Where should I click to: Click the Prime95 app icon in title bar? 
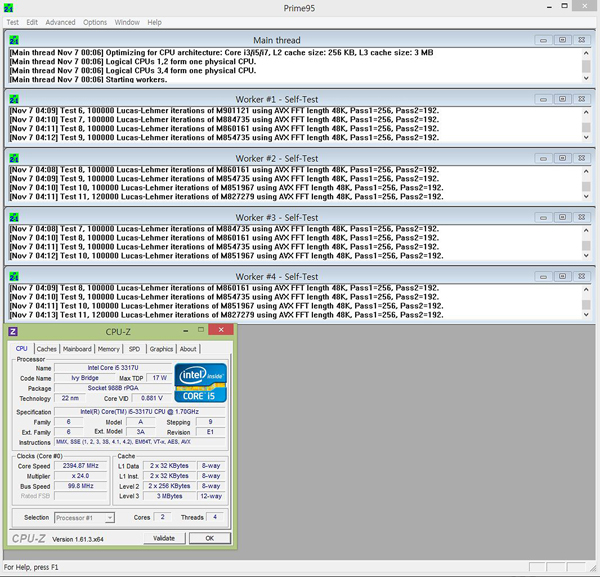[8, 7]
